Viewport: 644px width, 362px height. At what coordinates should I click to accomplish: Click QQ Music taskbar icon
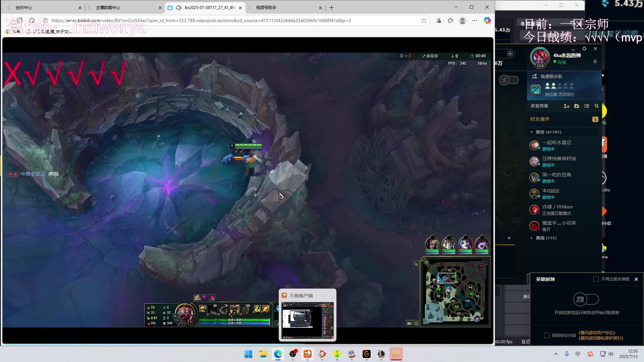[x=337, y=354]
